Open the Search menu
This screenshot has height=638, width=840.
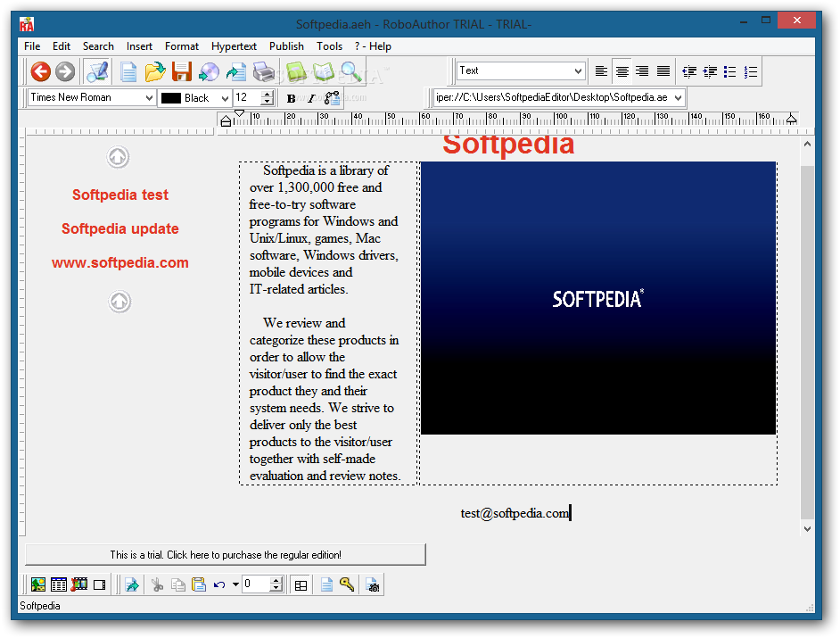click(99, 46)
